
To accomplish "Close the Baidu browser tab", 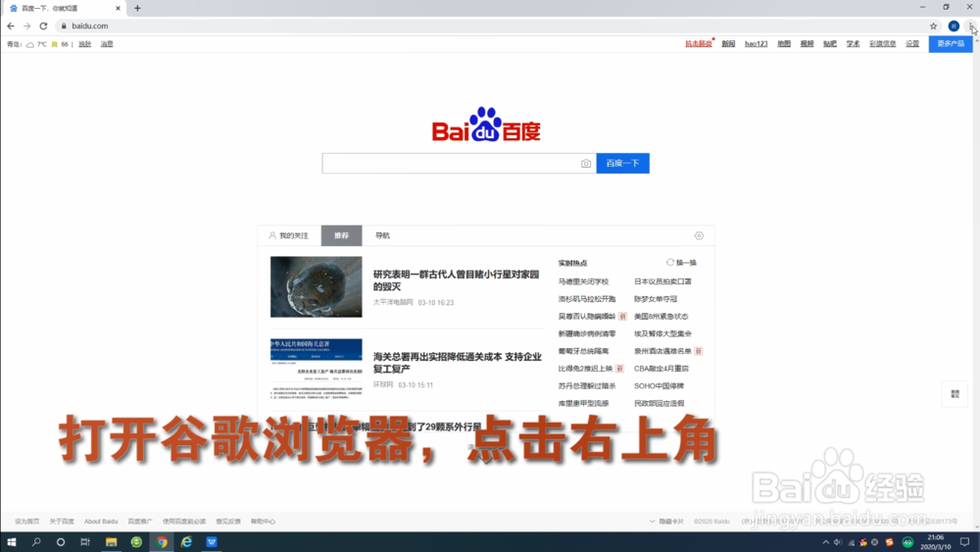I will coord(118,8).
